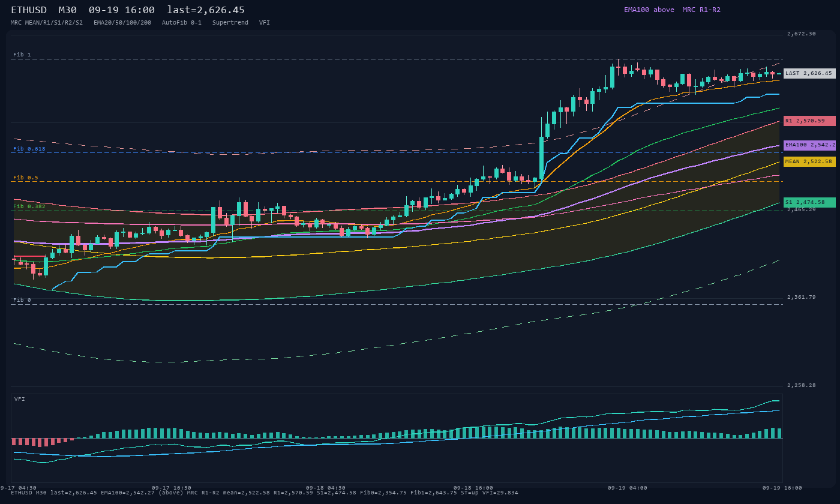Click the "09-18 16:00" time axis label
Screen dimensions: 840x504
click(x=473, y=488)
